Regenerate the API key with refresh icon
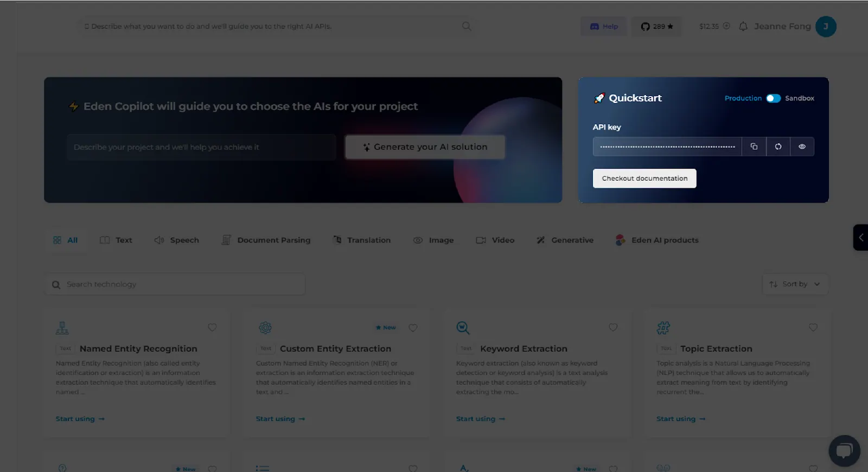The height and width of the screenshot is (472, 868). pyautogui.click(x=778, y=146)
